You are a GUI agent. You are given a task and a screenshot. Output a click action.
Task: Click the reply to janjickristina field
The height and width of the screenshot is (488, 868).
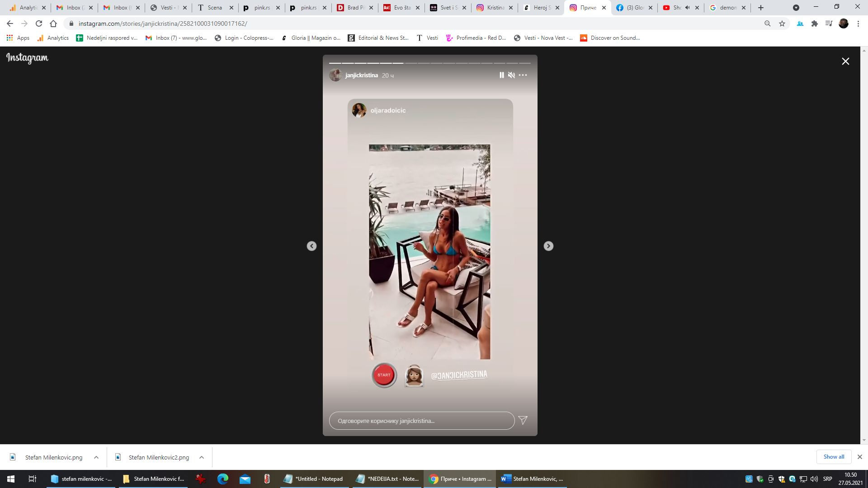coord(421,421)
